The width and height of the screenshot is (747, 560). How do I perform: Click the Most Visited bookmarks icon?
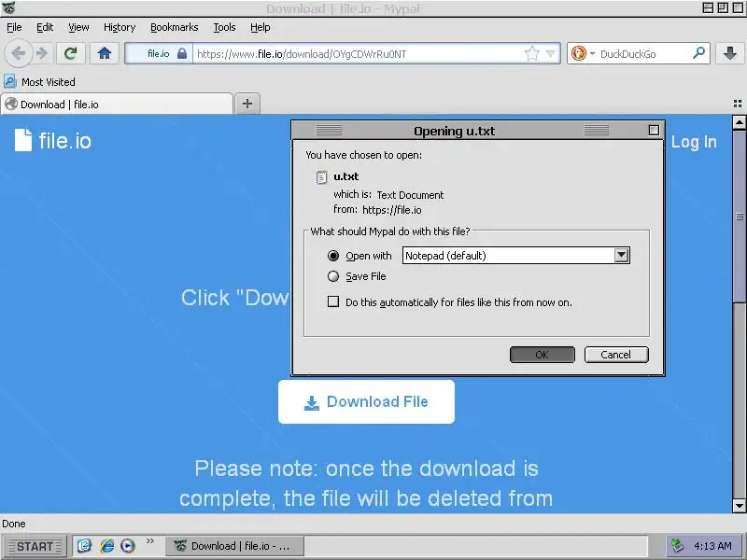point(10,82)
